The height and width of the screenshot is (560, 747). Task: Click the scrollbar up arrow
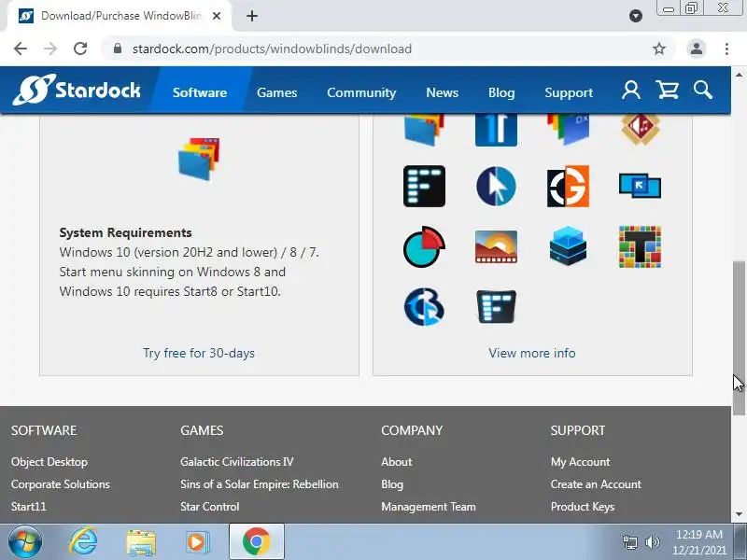[x=739, y=75]
